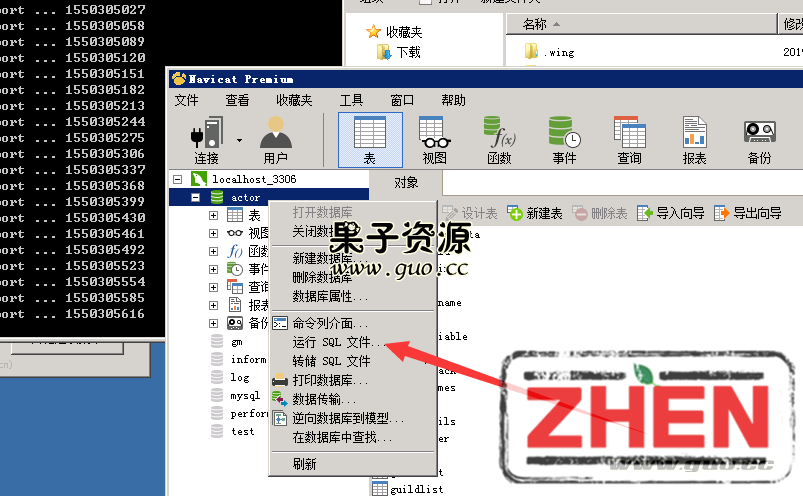
Task: Select the 视图 (View) toolbar icon
Action: click(434, 139)
